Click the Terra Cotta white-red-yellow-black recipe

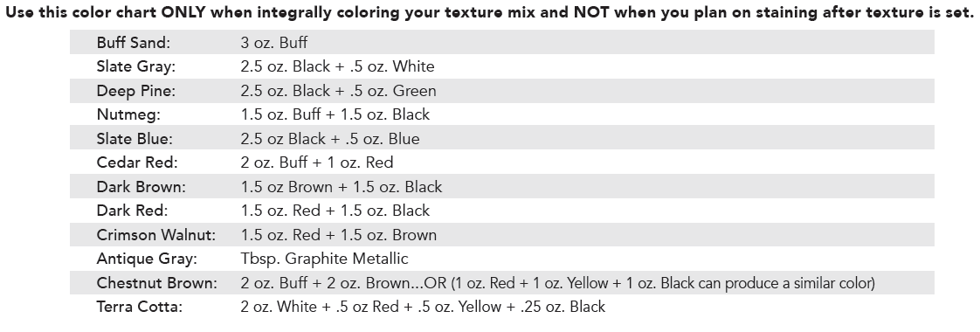tap(423, 307)
